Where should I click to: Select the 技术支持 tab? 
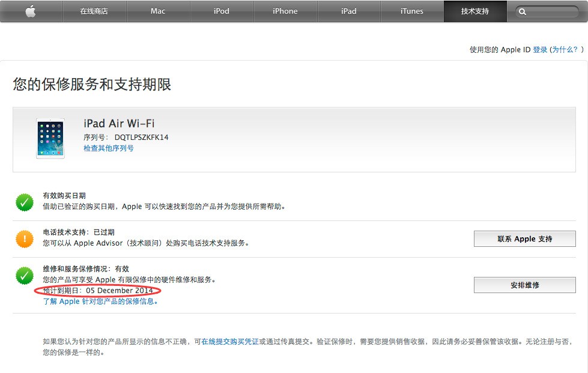[474, 10]
